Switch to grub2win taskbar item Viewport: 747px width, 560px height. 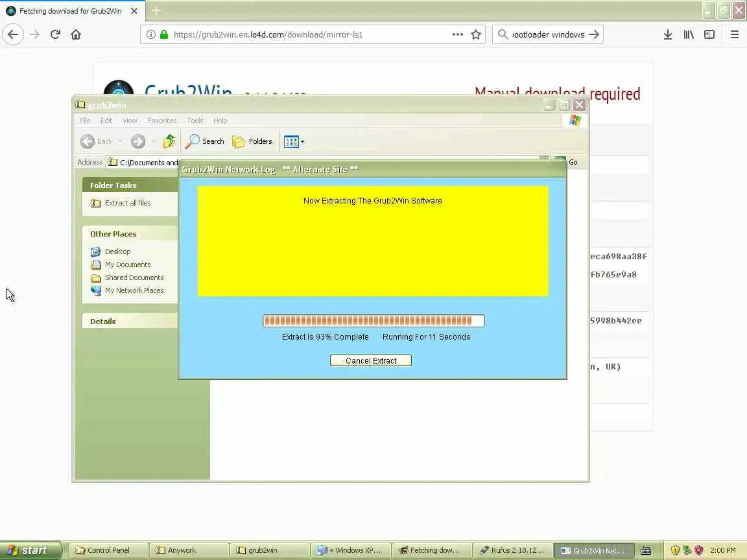coord(270,550)
